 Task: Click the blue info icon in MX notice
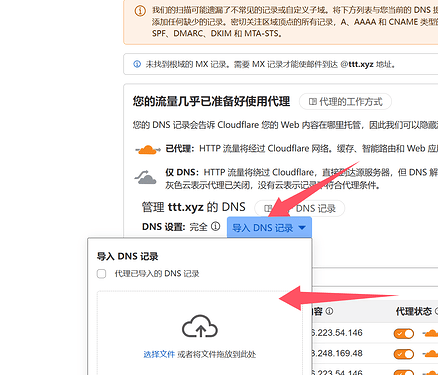pyautogui.click(x=137, y=64)
